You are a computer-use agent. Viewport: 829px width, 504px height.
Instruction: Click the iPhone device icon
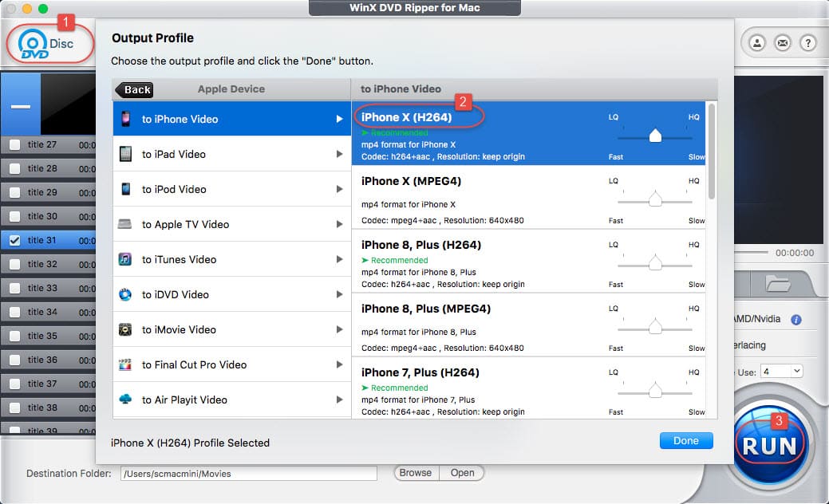(126, 119)
